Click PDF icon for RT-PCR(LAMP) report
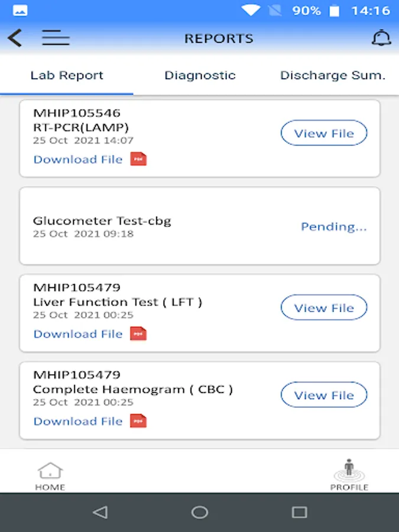Screen dimensions: 399x532 (x=138, y=159)
